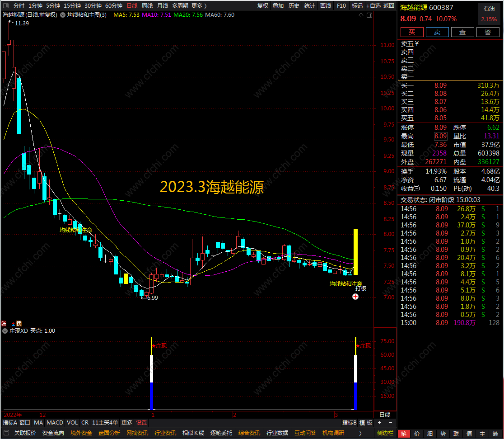The image size is (504, 439).
Task: Switch to the 1分钟 chart period
Action: pos(35,6)
